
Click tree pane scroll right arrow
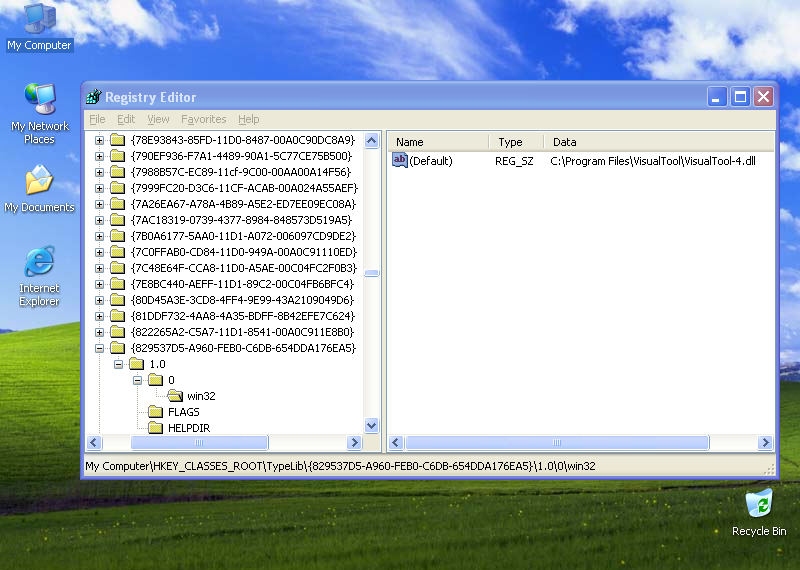(x=354, y=442)
